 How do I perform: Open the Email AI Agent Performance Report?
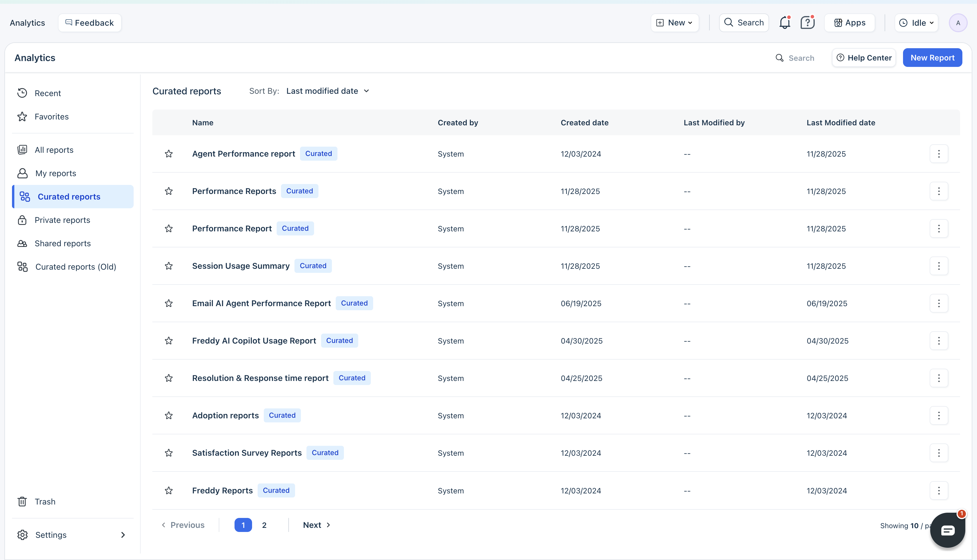(x=261, y=304)
